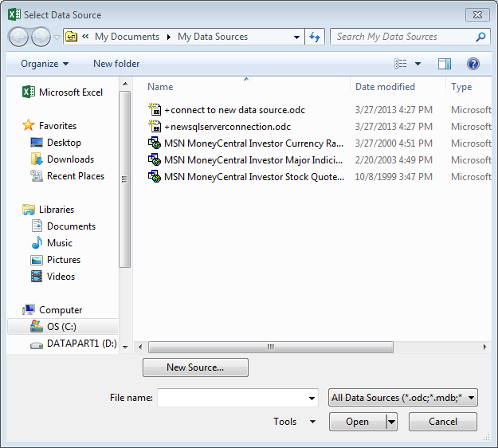Expand the Open button dropdown arrow

click(391, 422)
